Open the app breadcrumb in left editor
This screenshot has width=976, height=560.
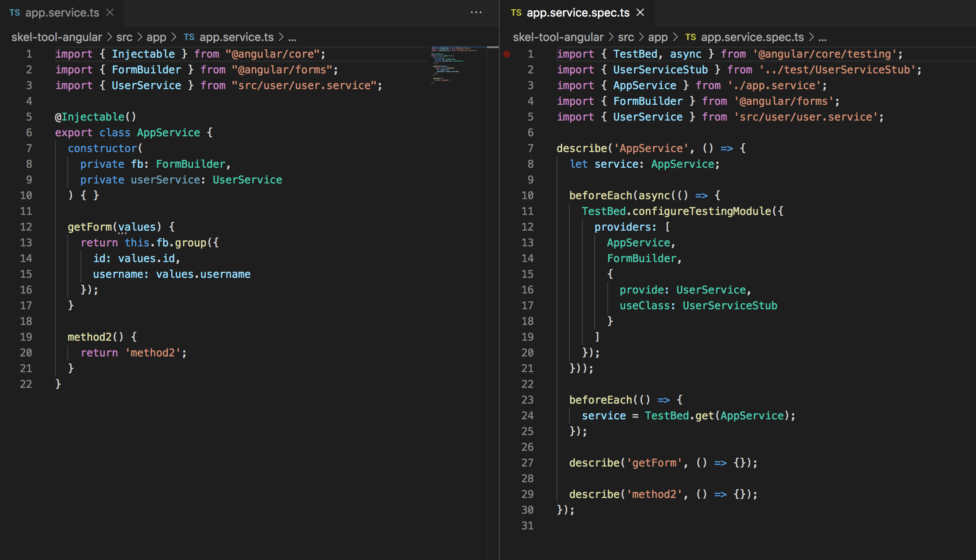pos(156,37)
